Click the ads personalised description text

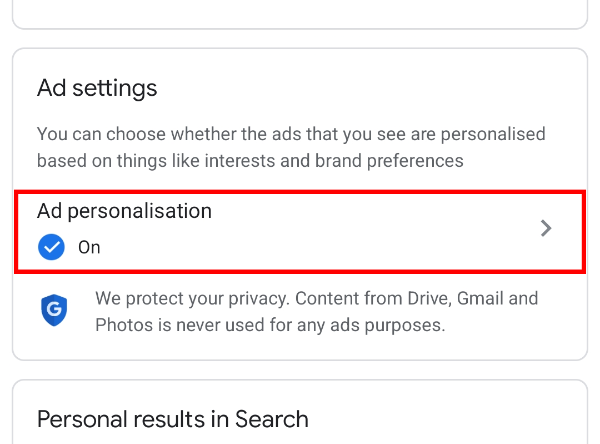290,146
